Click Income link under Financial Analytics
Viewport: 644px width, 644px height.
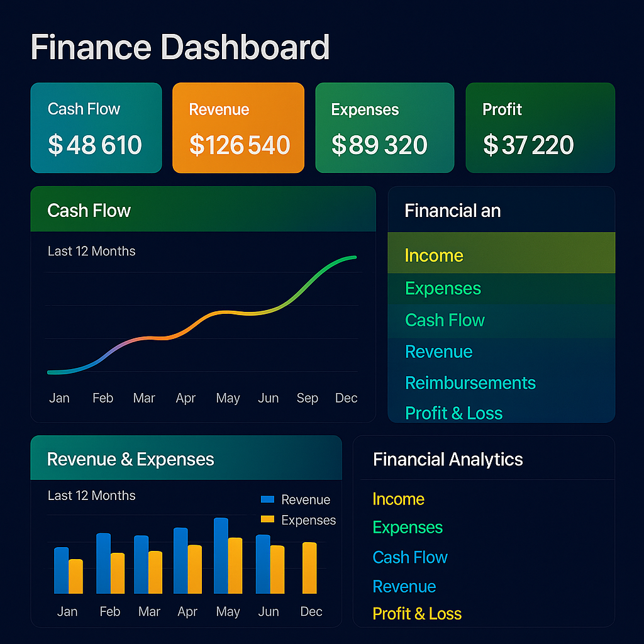point(399,499)
